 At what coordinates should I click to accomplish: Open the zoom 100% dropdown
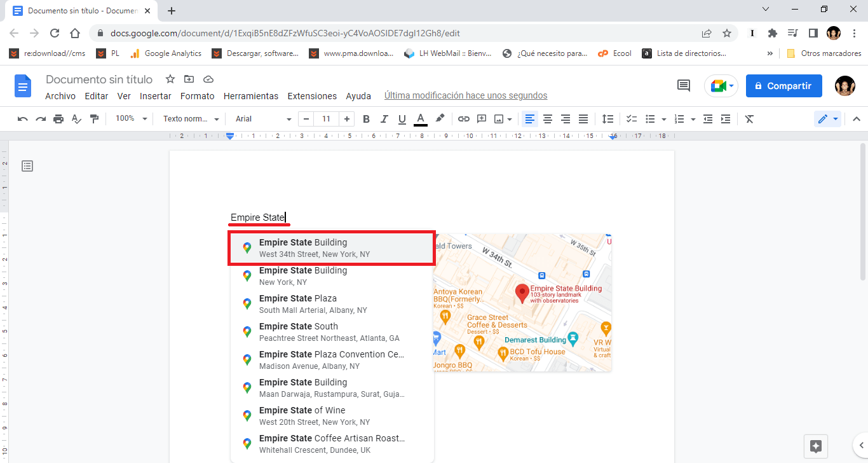(x=131, y=119)
